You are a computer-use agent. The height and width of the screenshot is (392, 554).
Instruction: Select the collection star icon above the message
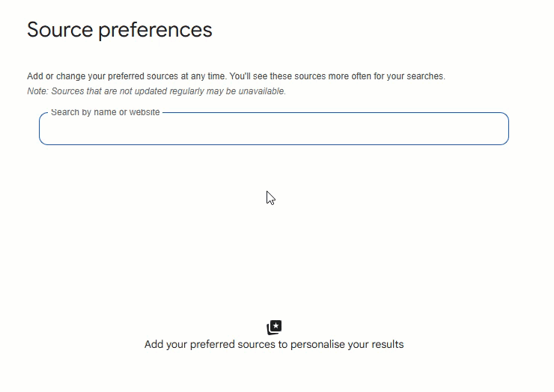[x=274, y=328]
